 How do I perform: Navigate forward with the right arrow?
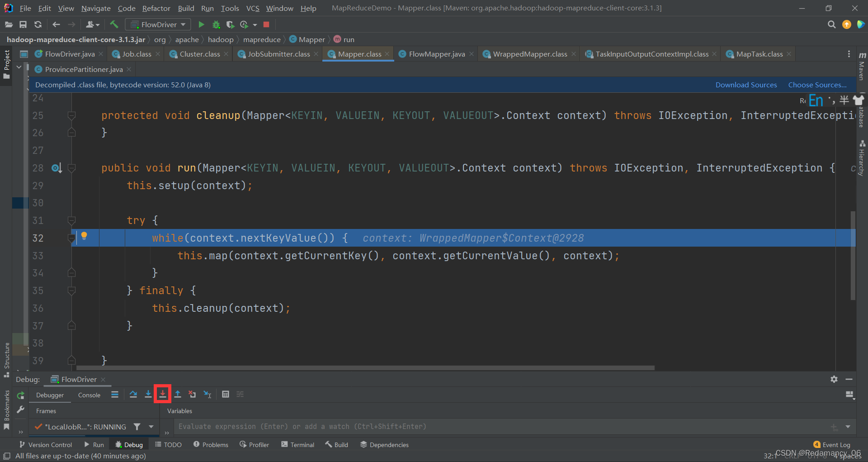tap(71, 24)
